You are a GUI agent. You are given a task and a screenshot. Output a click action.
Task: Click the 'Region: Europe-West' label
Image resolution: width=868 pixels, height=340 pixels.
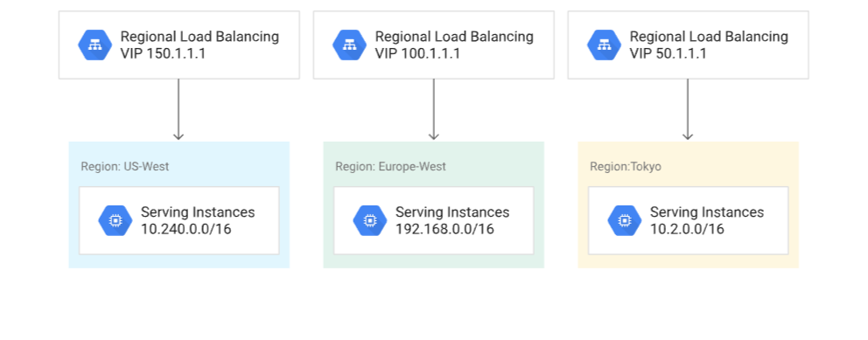(x=391, y=167)
